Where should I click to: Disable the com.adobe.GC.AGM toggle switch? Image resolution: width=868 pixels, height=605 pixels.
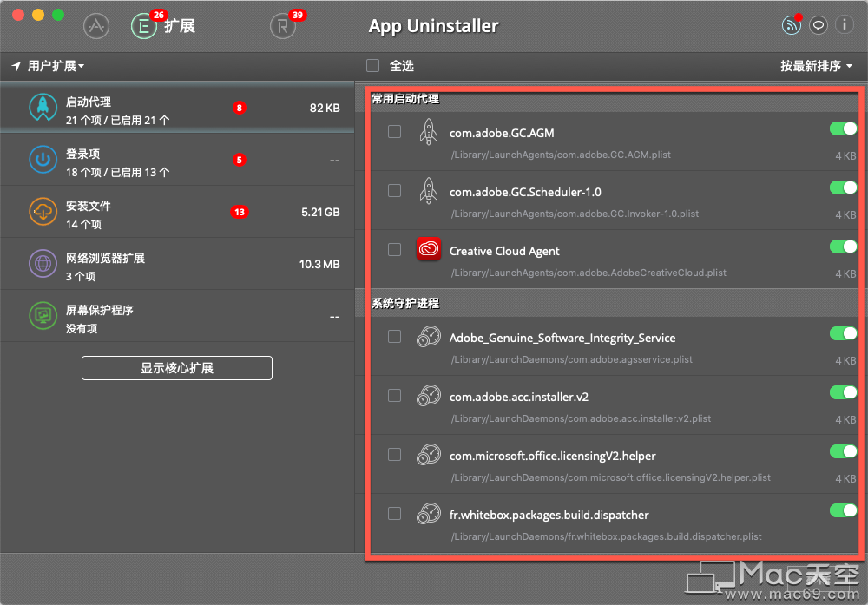pos(843,129)
